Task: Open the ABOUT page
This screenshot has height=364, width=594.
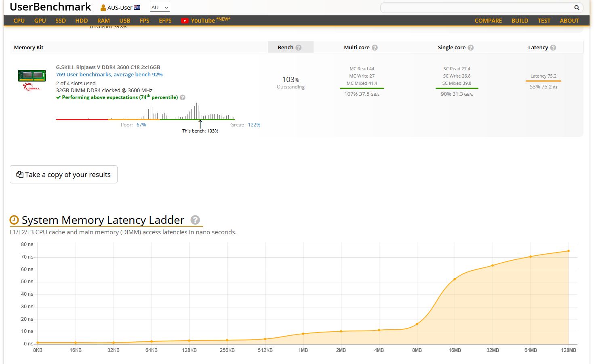Action: 569,21
